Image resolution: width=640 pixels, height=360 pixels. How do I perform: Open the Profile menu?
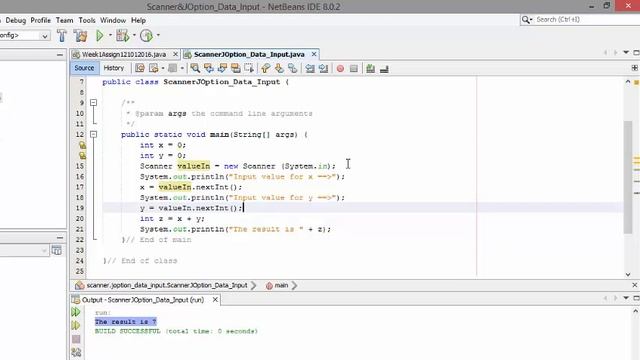(x=40, y=20)
